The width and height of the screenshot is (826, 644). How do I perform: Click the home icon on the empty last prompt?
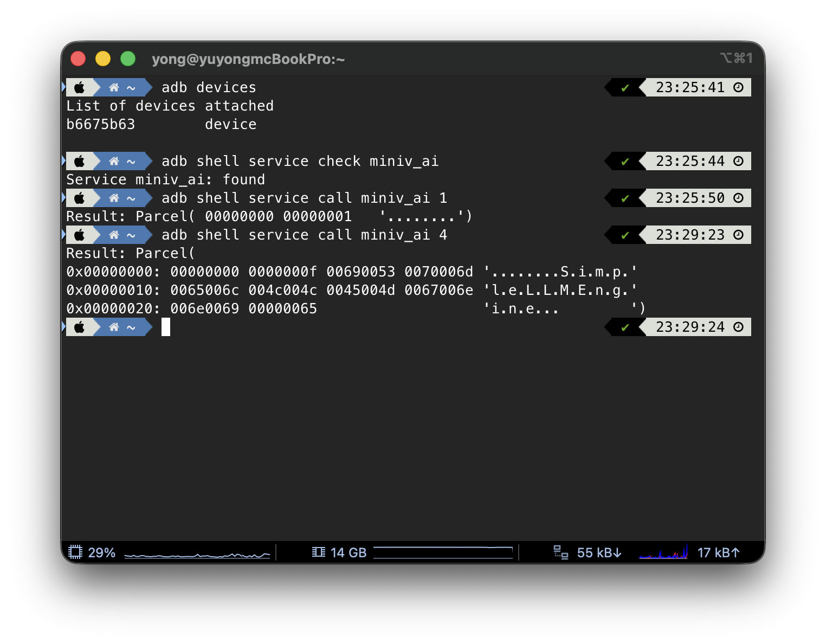114,327
